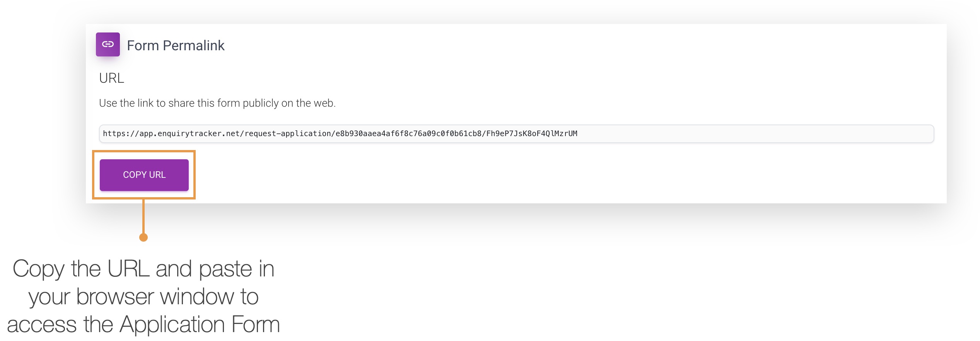Click the Form Permalink heading
980x341 pixels.
click(176, 45)
